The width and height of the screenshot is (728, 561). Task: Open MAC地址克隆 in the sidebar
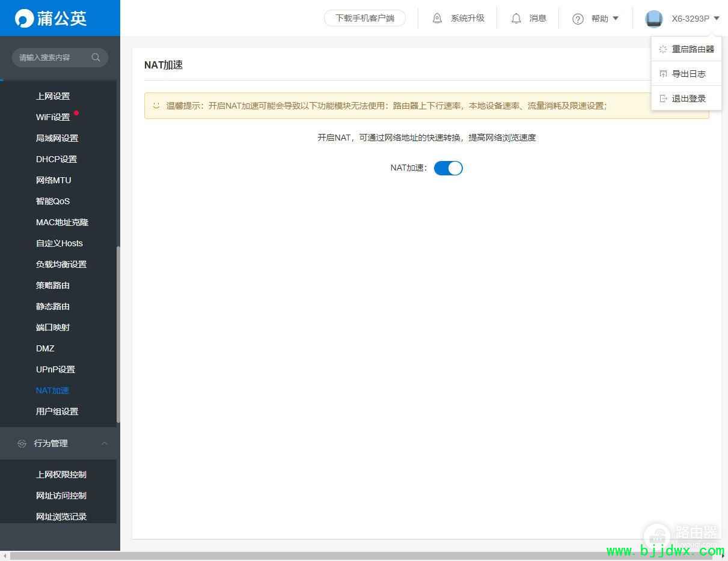62,222
